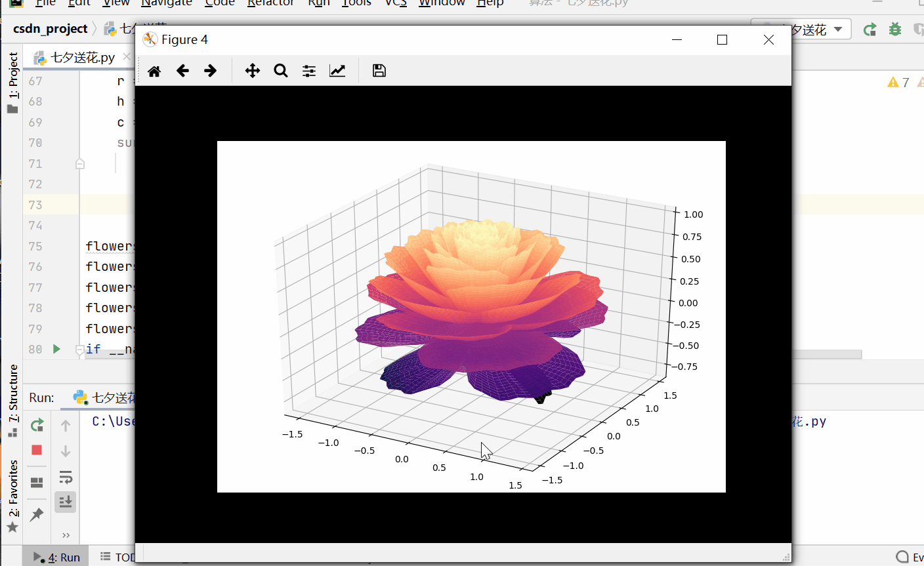Open the Navigate menu
Image resolution: width=924 pixels, height=566 pixels.
coord(167,3)
